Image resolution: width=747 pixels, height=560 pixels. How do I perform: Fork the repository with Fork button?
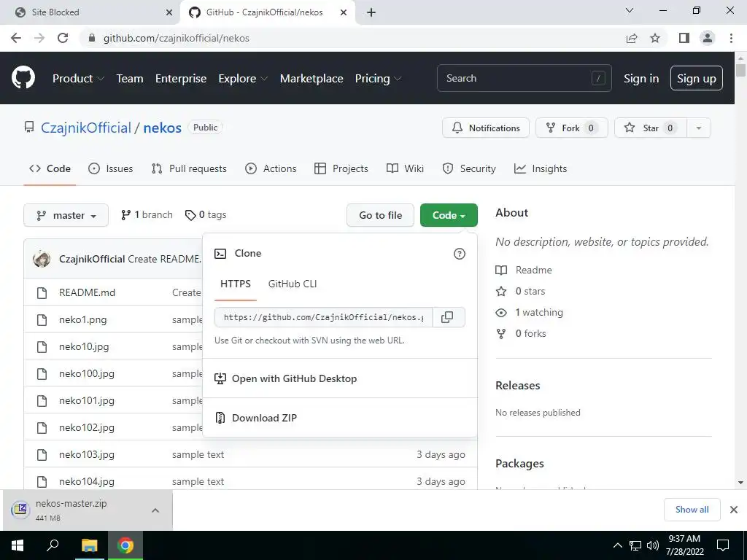click(x=572, y=128)
